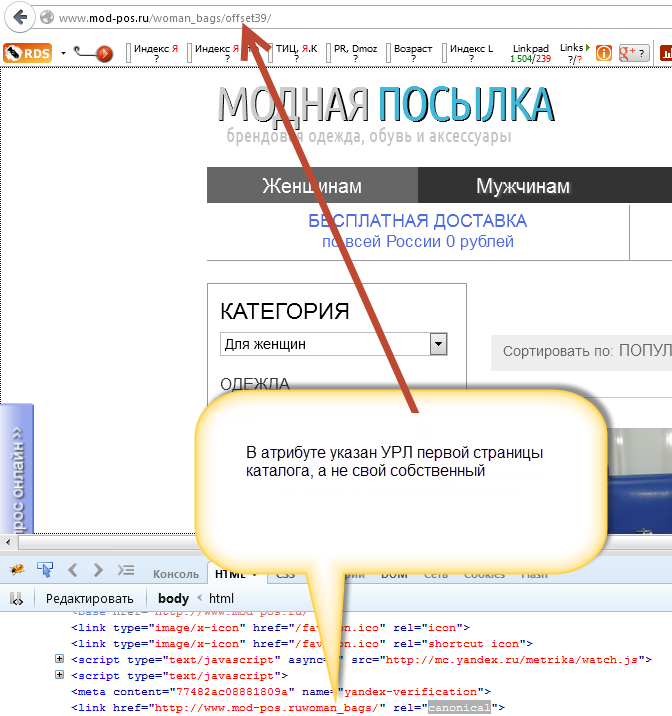Expand the second text/javascript script node

59,674
